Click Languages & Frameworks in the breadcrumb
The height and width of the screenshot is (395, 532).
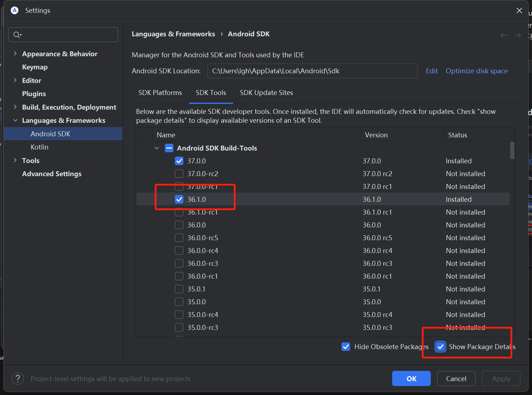point(173,34)
